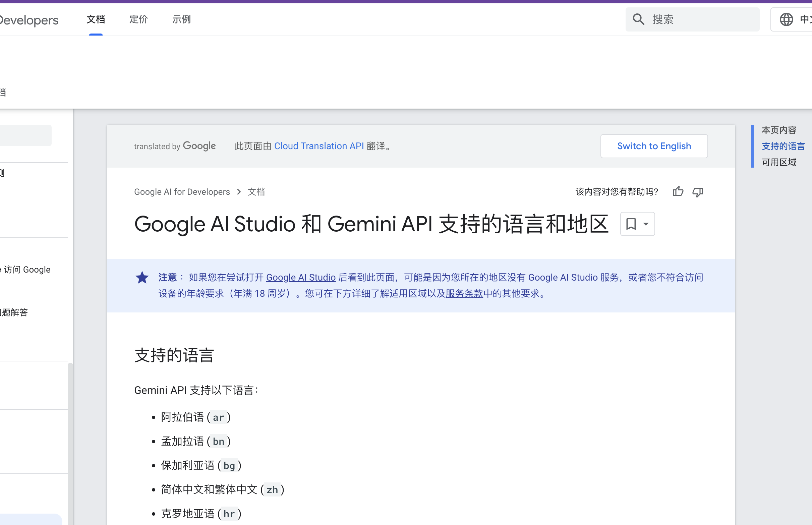
Task: Click the search magnifier icon
Action: pyautogui.click(x=638, y=19)
